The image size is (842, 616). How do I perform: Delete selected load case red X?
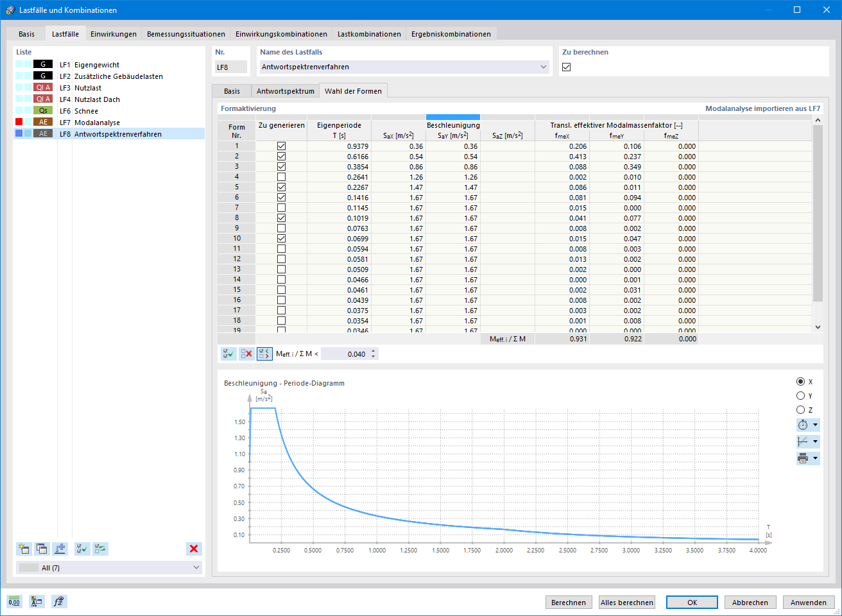click(x=194, y=549)
